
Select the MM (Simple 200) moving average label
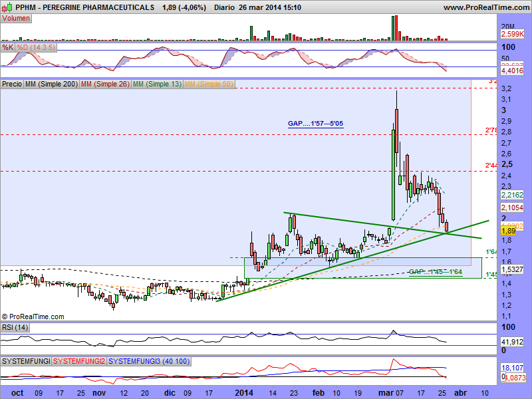[x=51, y=84]
